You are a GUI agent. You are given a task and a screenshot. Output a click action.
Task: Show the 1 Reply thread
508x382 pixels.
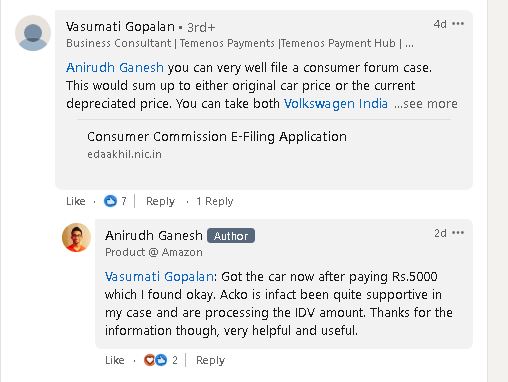click(x=215, y=201)
